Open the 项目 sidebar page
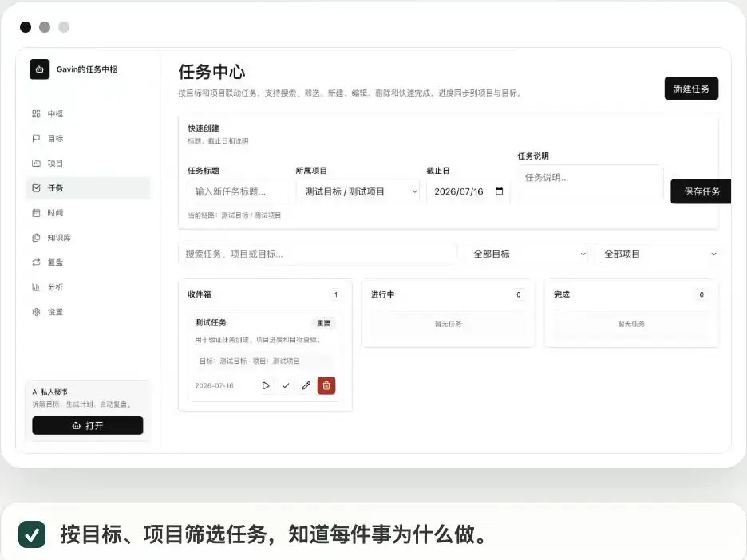 [88, 164]
